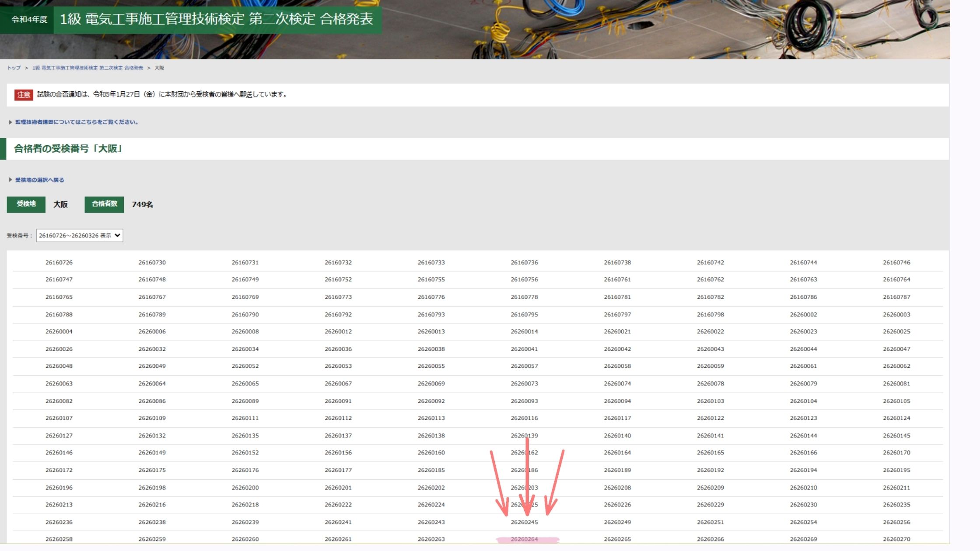980x551 pixels.
Task: Click the トップ breadcrumb link
Action: pos(14,68)
